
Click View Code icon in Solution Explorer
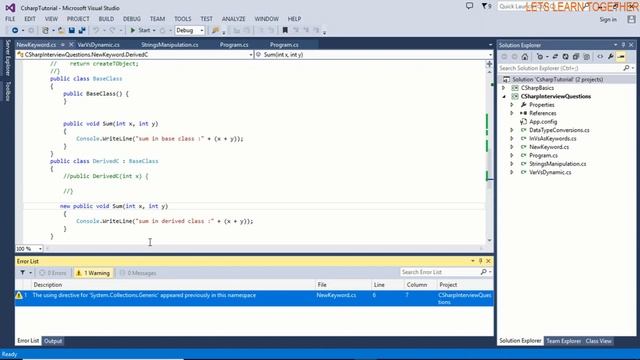point(600,57)
